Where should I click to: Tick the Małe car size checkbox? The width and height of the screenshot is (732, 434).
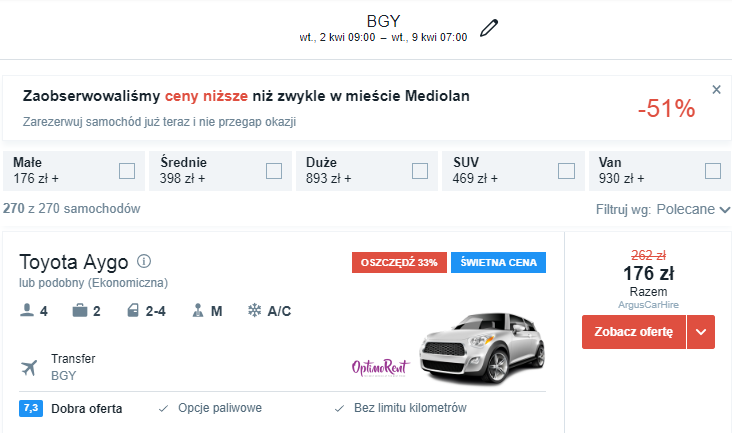pyautogui.click(x=127, y=171)
